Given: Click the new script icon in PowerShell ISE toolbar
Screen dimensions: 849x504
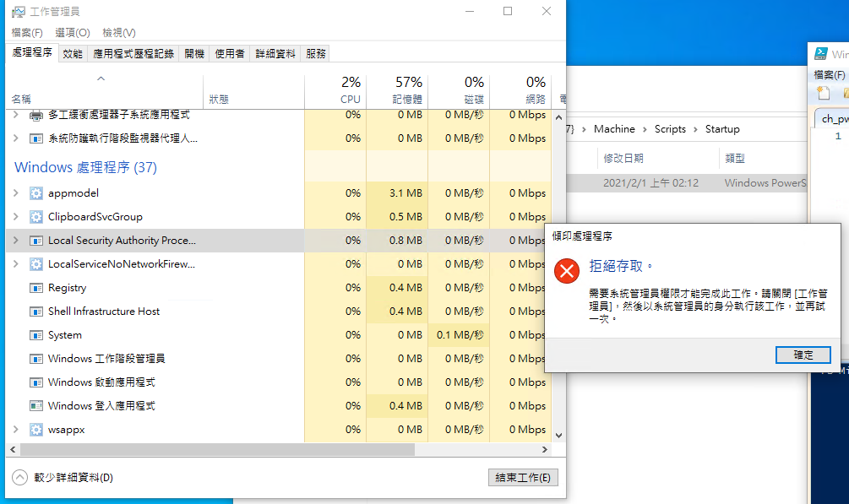Looking at the screenshot, I should pyautogui.click(x=823, y=93).
